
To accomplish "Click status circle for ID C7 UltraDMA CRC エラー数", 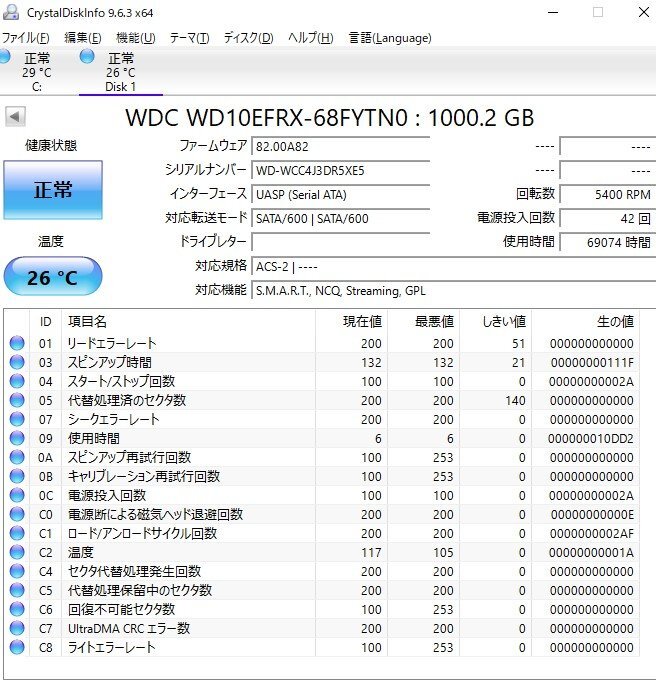I will [17, 628].
